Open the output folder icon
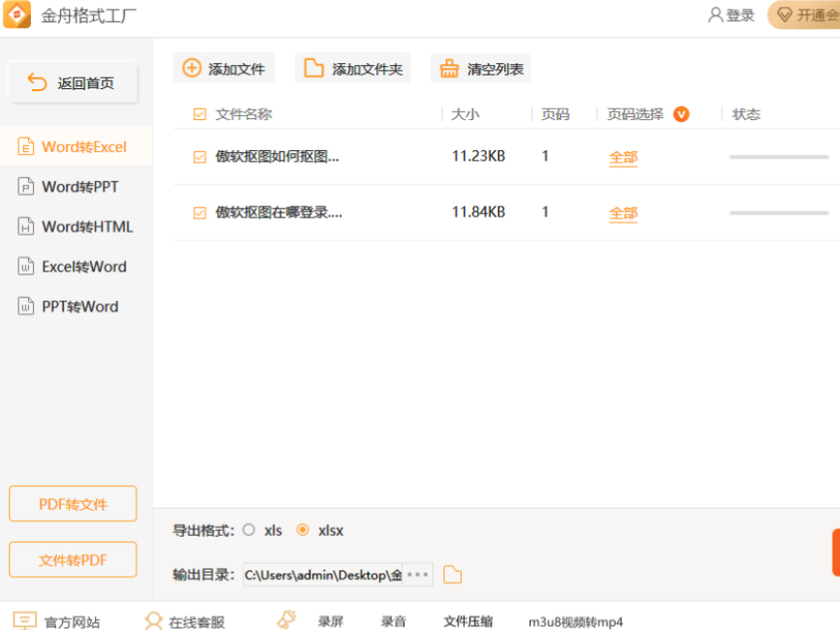The width and height of the screenshot is (840, 630). click(x=453, y=575)
